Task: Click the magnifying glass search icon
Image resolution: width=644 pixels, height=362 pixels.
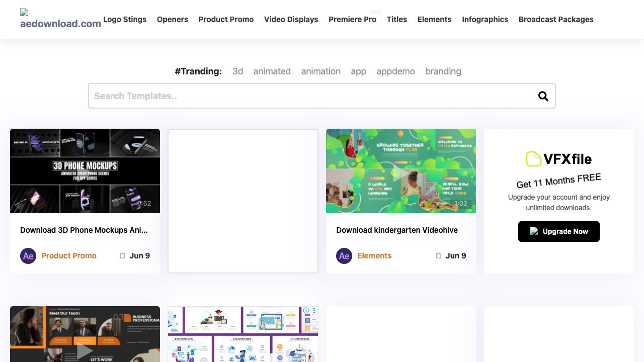Action: click(543, 96)
